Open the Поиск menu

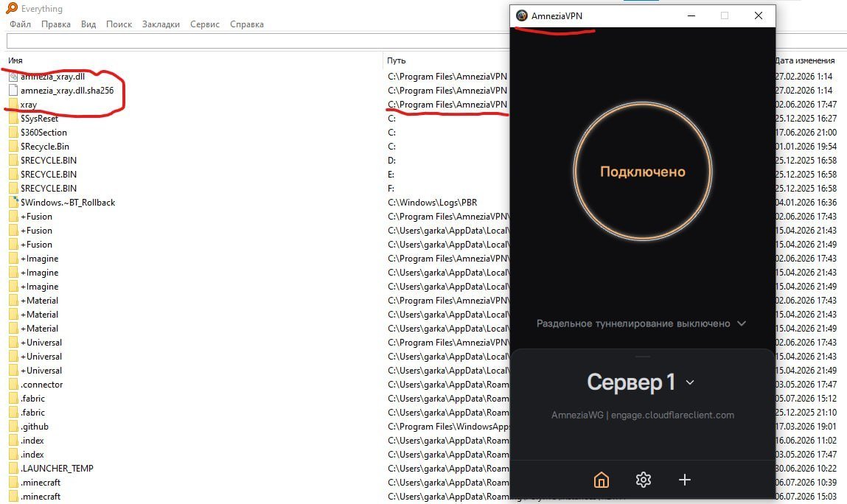tap(119, 24)
